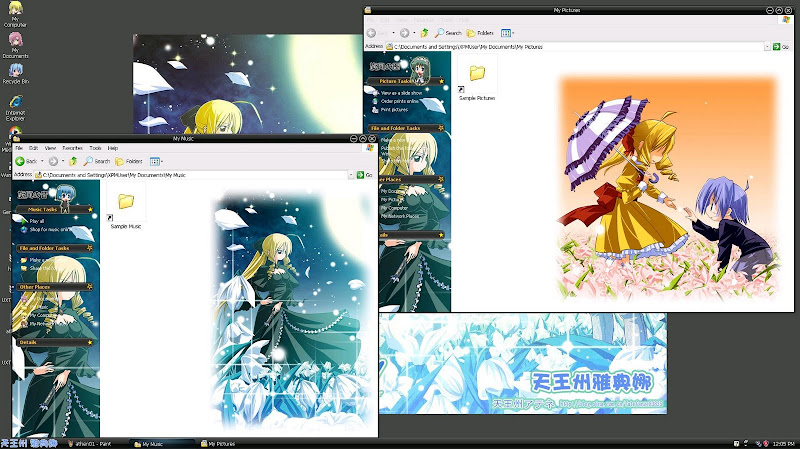Collapse the Music Tasks panel

[x=90, y=209]
